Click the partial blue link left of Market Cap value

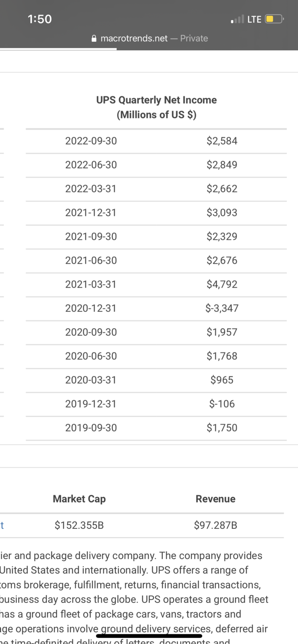(x=2, y=525)
